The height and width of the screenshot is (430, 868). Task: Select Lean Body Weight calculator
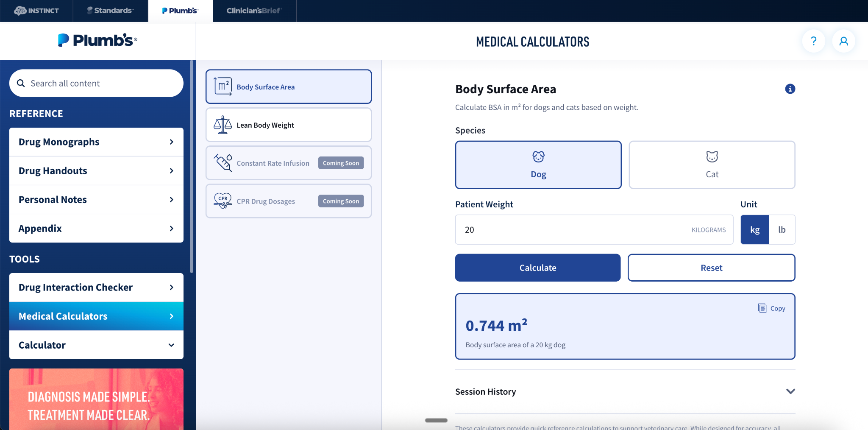pos(289,125)
